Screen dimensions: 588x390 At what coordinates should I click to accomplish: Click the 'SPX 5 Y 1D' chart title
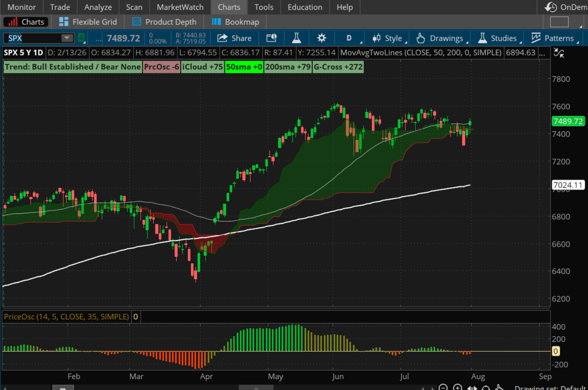[x=24, y=53]
